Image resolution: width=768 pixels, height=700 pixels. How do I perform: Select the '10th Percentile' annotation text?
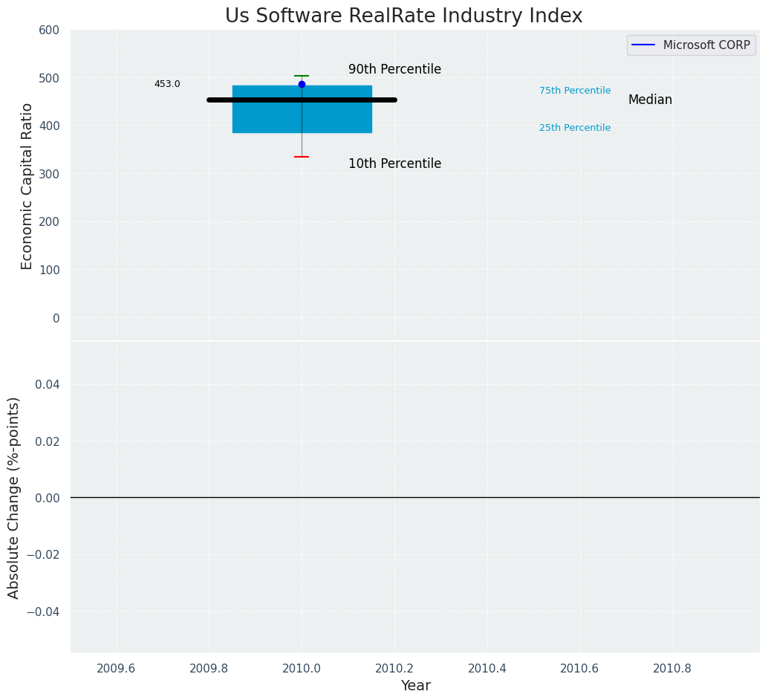[394, 164]
